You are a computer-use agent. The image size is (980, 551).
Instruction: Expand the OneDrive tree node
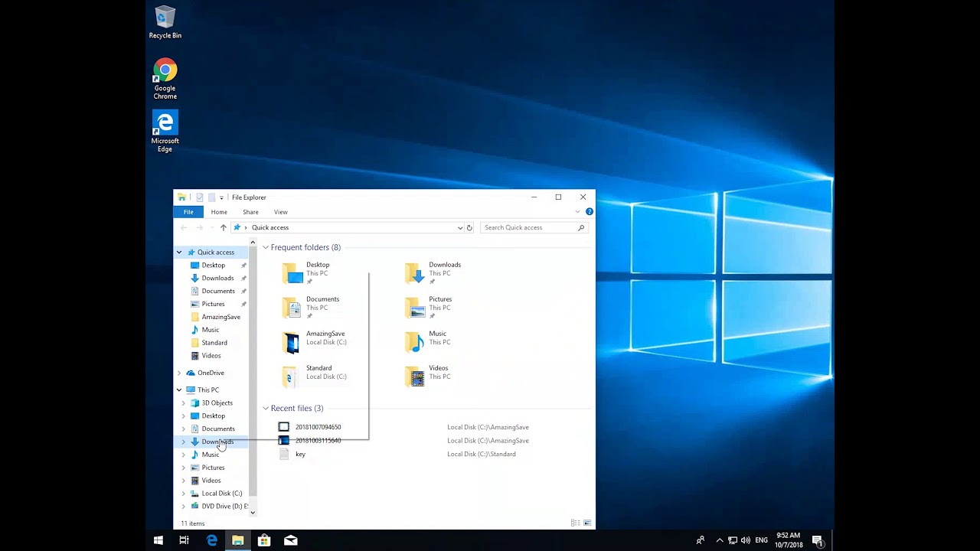[179, 373]
